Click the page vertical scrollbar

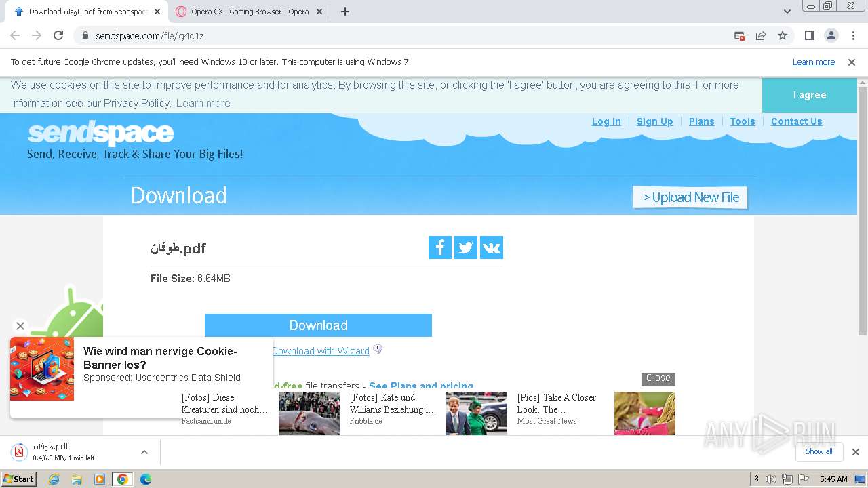click(863, 210)
